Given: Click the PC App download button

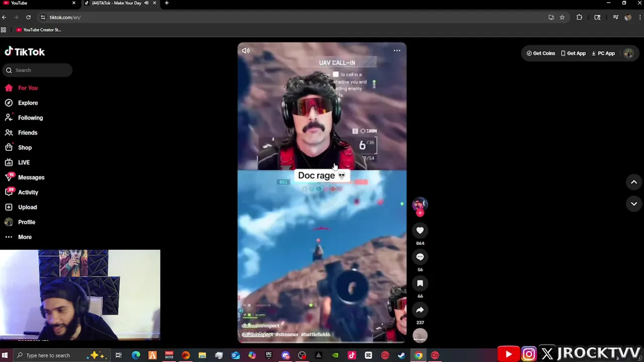Looking at the screenshot, I should [603, 53].
